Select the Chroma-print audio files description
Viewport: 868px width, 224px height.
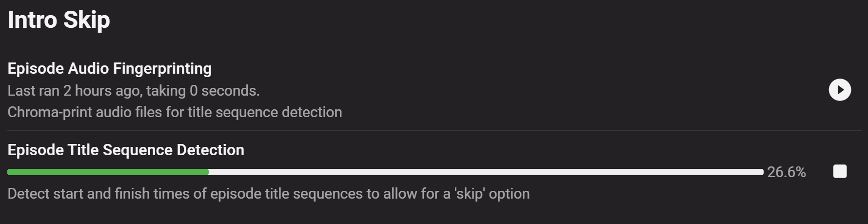pos(175,112)
